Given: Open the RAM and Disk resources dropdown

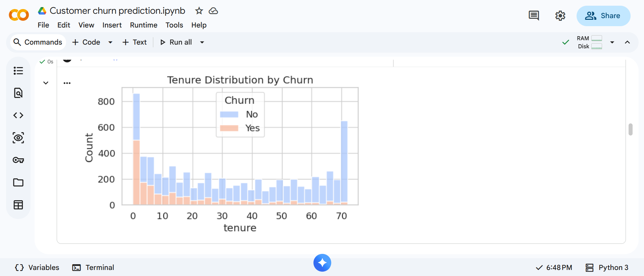Looking at the screenshot, I should 612,42.
